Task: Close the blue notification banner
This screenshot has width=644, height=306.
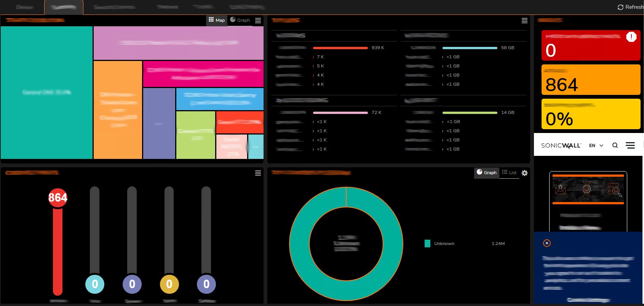Action: [547, 243]
